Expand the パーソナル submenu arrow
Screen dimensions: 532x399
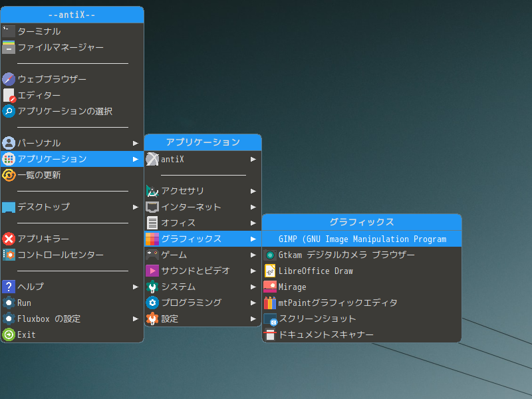click(136, 143)
